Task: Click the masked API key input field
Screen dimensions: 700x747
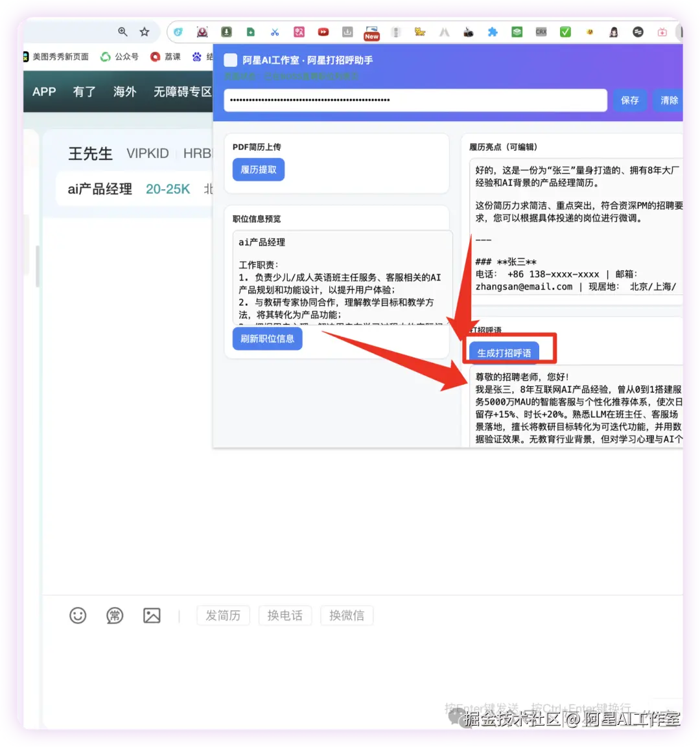Action: 415,100
